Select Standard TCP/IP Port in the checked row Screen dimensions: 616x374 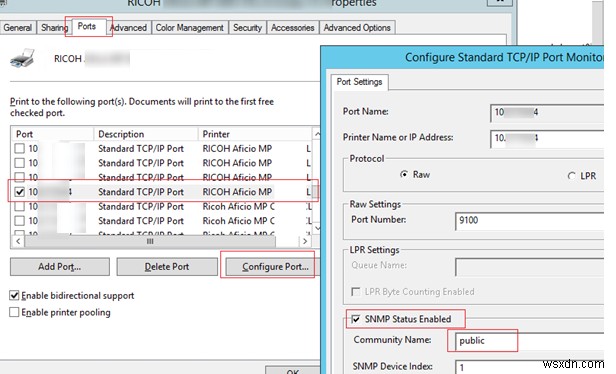click(x=141, y=192)
